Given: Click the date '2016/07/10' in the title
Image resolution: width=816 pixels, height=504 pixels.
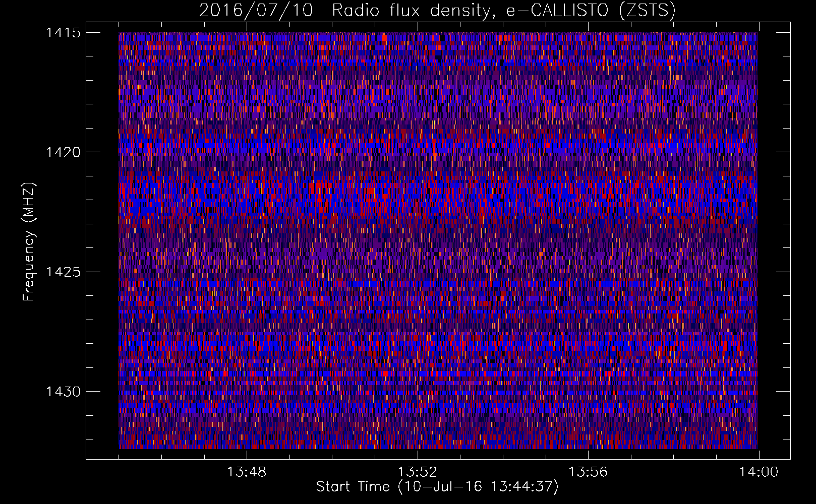Looking at the screenshot, I should [x=256, y=10].
